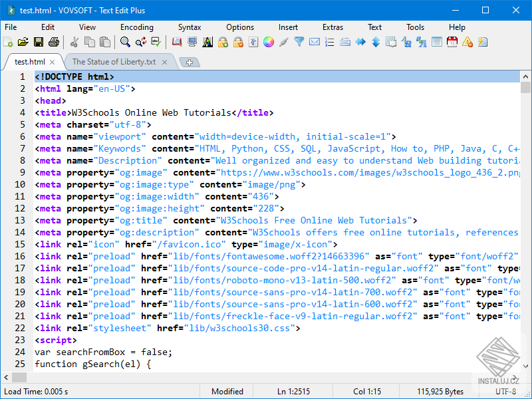Save the document with the floppy disk icon
532x399 pixels.
(x=39, y=42)
